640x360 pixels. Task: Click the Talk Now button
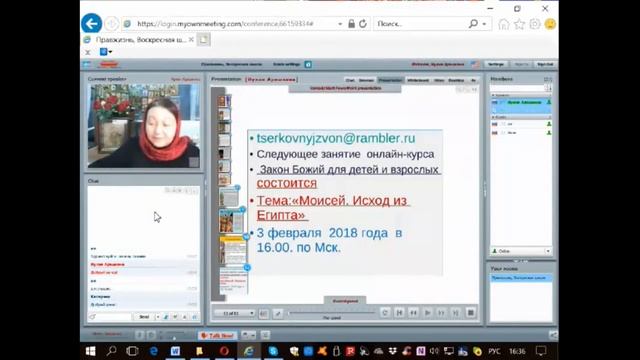218,336
